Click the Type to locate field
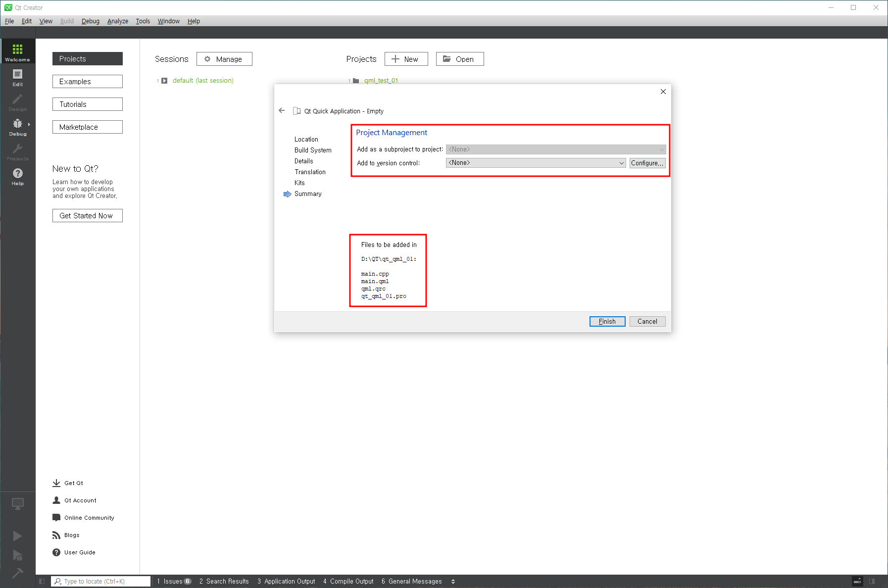Screen dimensions: 888x588 click(101, 582)
